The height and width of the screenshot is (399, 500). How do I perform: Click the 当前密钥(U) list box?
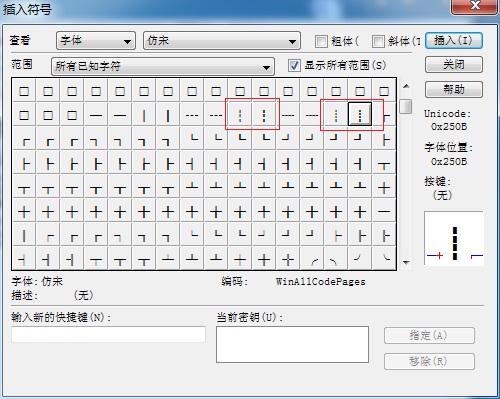pyautogui.click(x=292, y=344)
